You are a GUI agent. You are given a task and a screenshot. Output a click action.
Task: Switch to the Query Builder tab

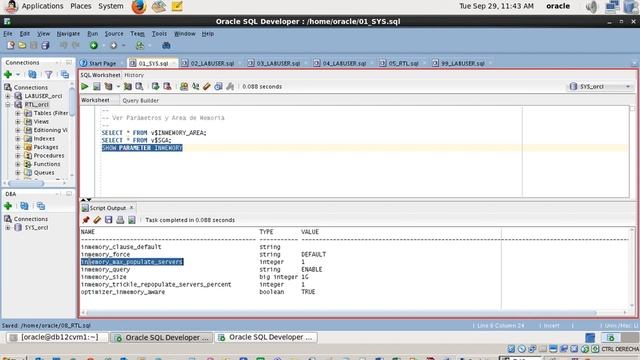pyautogui.click(x=140, y=100)
